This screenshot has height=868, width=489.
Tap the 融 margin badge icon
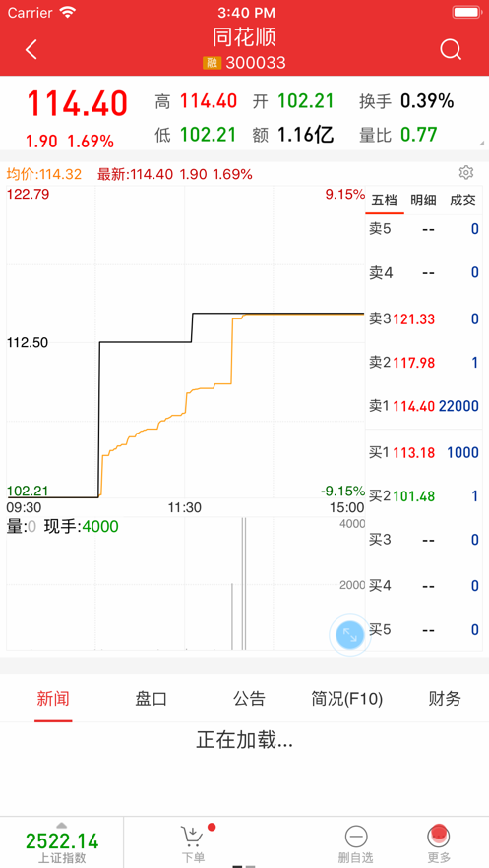[x=213, y=63]
